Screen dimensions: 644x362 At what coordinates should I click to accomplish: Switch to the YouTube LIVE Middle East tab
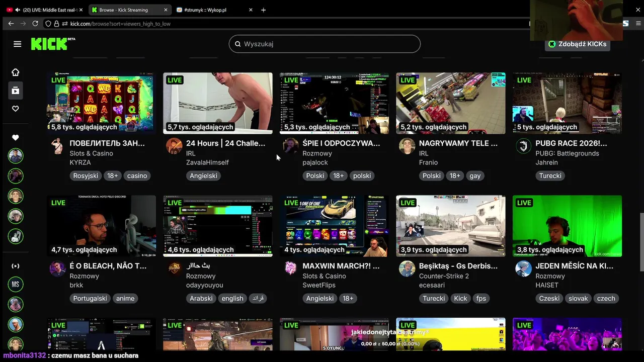click(44, 10)
